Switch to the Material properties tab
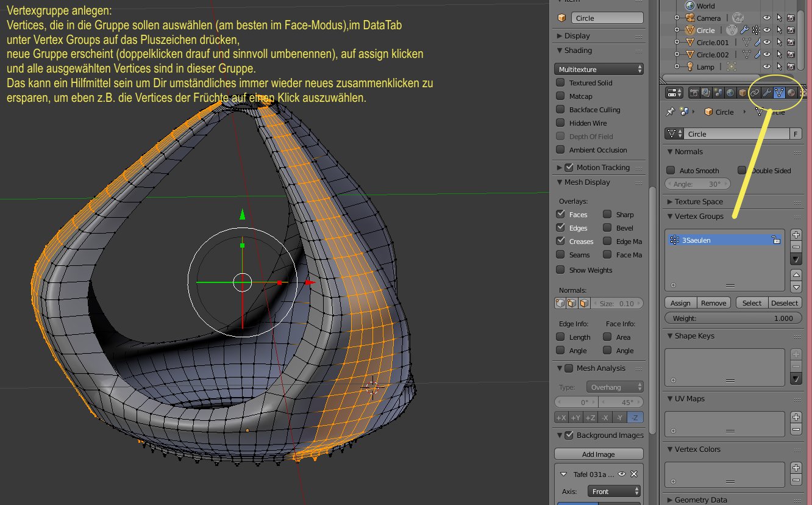812x505 pixels. (791, 93)
